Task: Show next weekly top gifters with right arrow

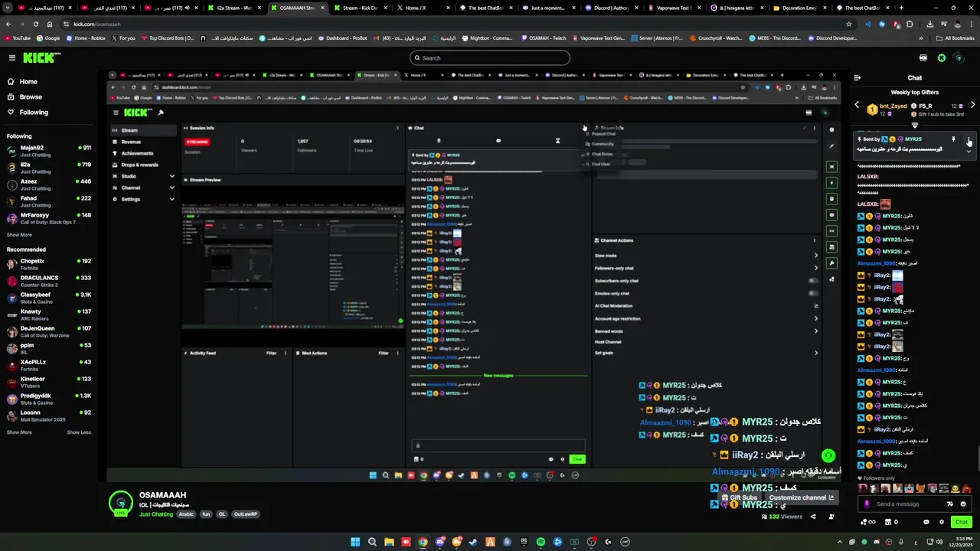Action: [972, 105]
